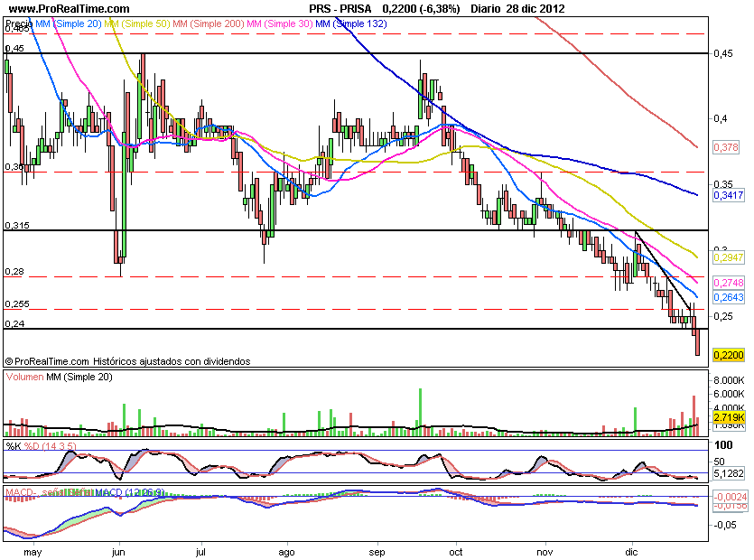Screen dimensions: 754x560
Task: Click the MACD (12 26 9) indicator label
Action: click(130, 492)
